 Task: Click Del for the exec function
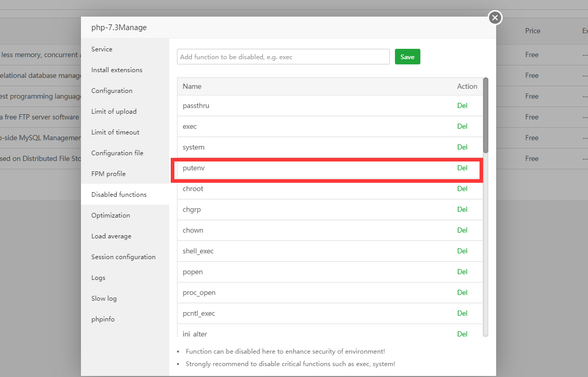(462, 126)
